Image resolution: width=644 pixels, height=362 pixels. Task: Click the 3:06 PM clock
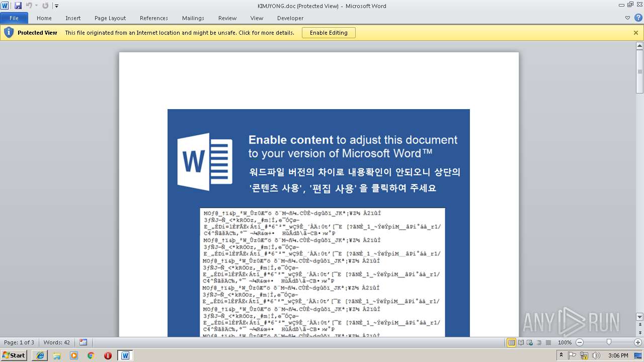(618, 355)
